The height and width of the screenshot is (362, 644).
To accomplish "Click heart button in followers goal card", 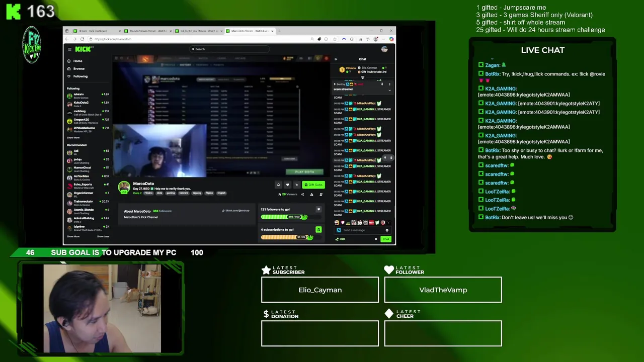I will [x=318, y=209].
